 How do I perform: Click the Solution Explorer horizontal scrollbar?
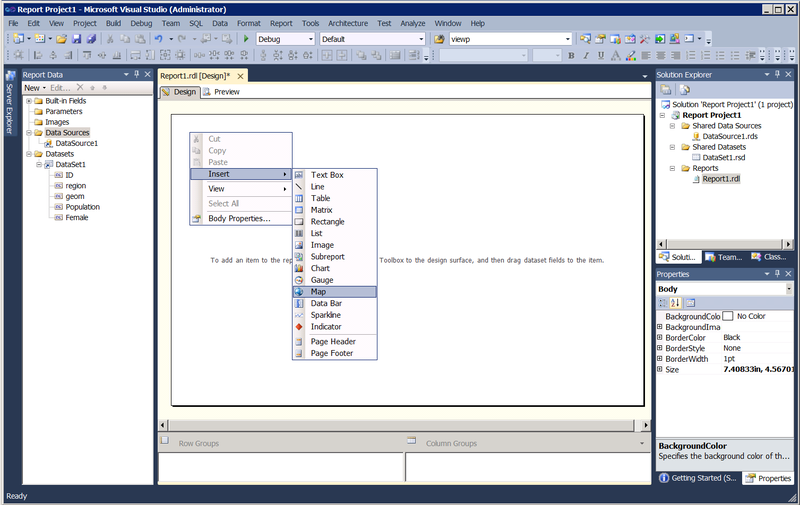coord(726,244)
